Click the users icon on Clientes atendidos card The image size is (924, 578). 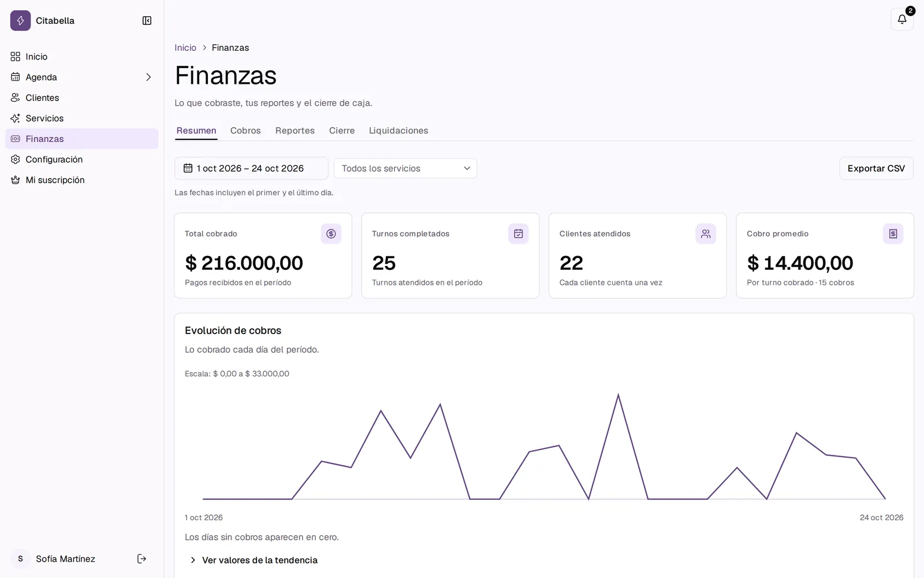pos(706,234)
